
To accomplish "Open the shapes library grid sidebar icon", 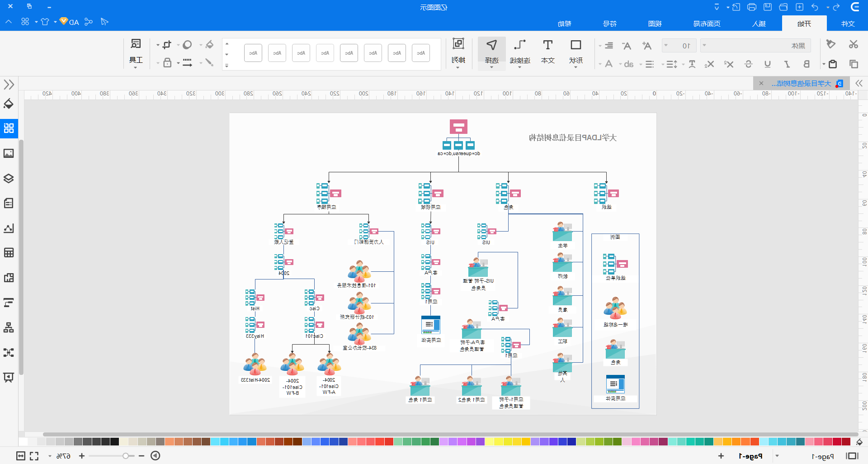I will (9, 128).
